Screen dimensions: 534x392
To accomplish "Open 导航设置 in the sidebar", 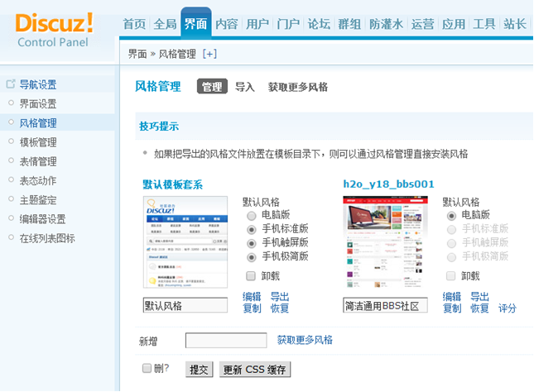I will point(38,84).
